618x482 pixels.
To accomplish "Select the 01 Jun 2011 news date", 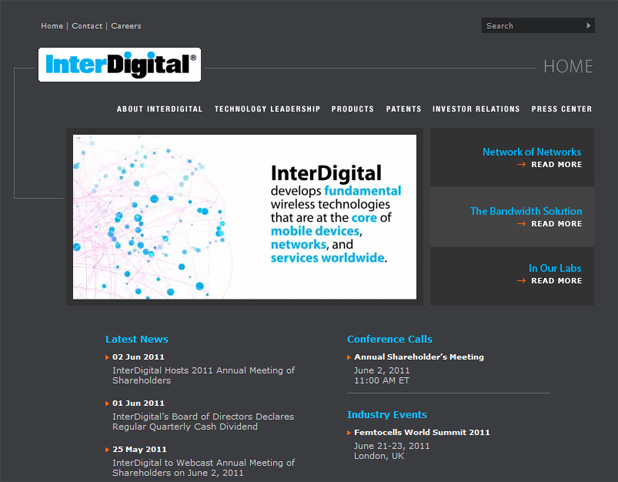I will pos(138,403).
